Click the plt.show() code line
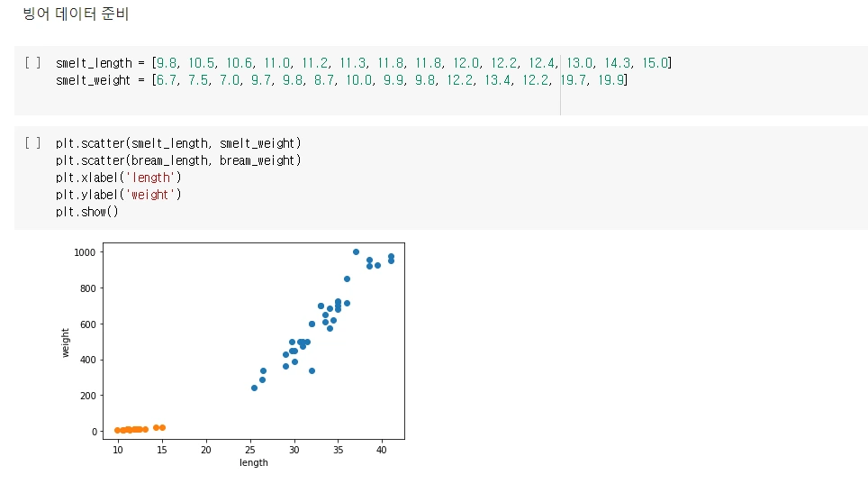 87,212
